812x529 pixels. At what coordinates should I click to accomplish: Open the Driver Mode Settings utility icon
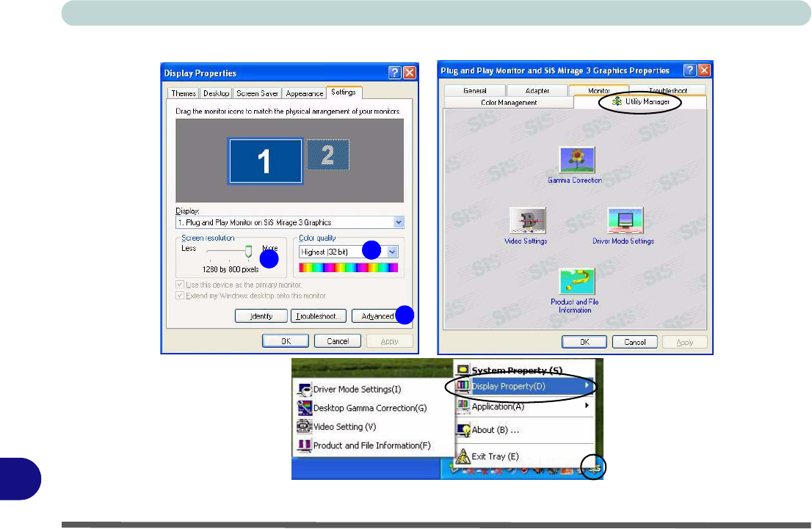tap(625, 221)
